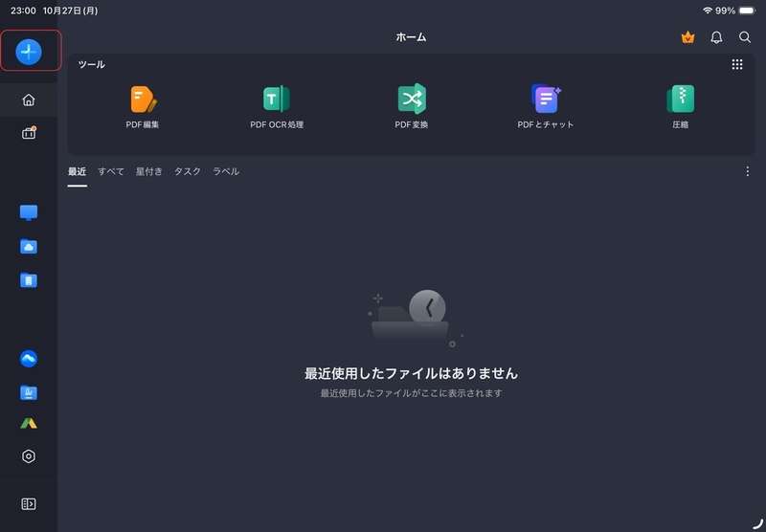The width and height of the screenshot is (766, 532).
Task: Switch to the ラベル tab
Action: pos(226,171)
